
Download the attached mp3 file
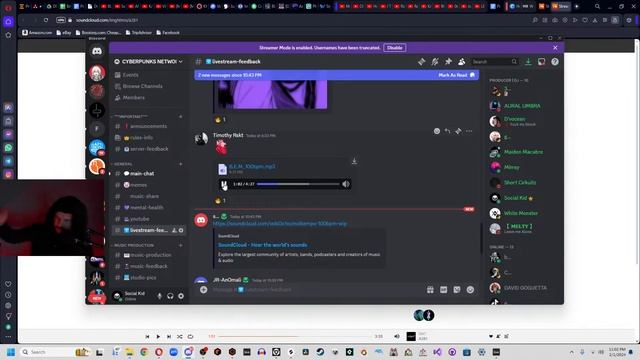[x=354, y=161]
